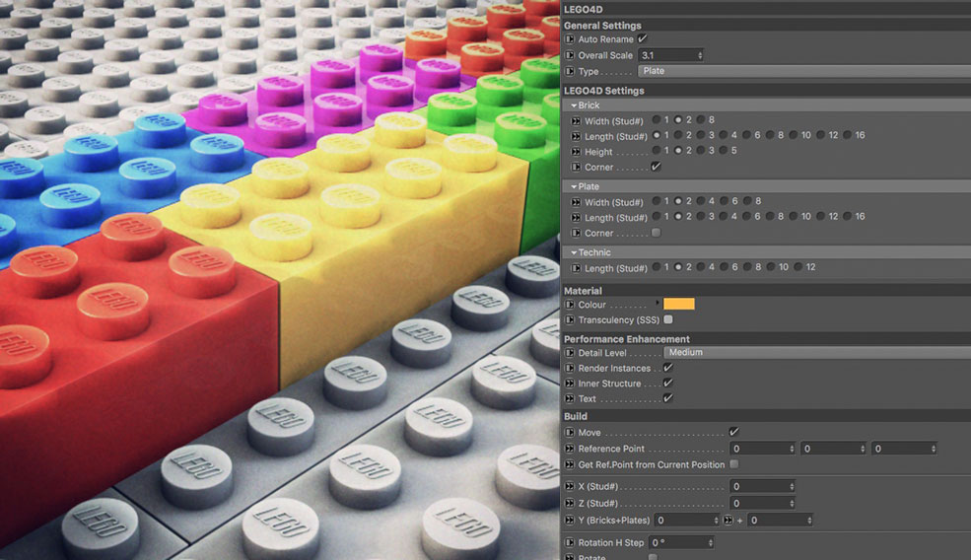971x560 pixels.
Task: Toggle the Render Instances checkbox
Action: [668, 368]
